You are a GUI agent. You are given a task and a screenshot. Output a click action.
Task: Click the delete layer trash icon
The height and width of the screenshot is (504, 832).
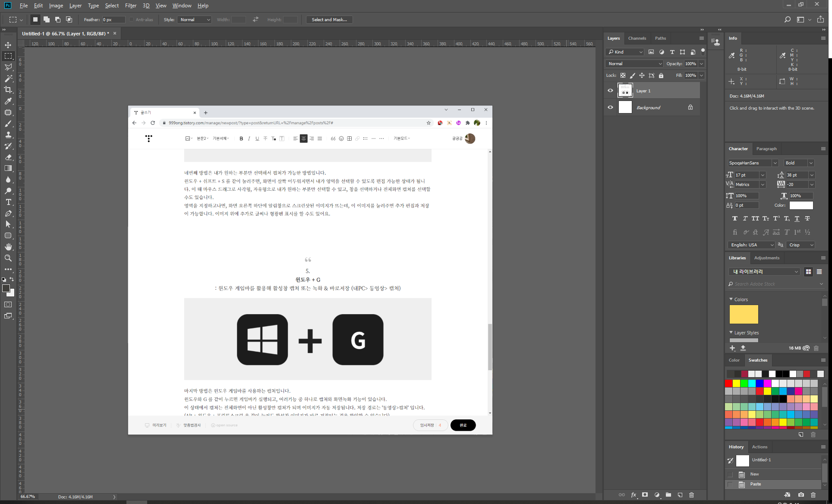click(691, 495)
